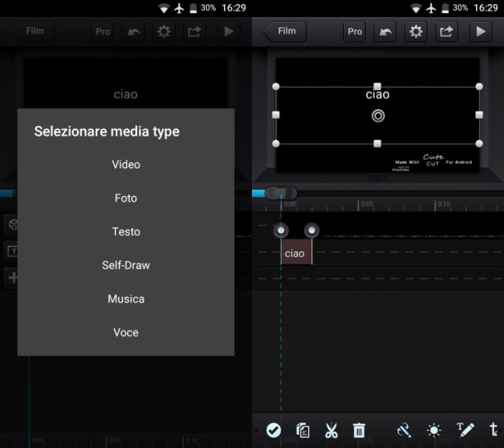
Task: Click the 0:05 mark on timeline ruler
Action: 366,204
